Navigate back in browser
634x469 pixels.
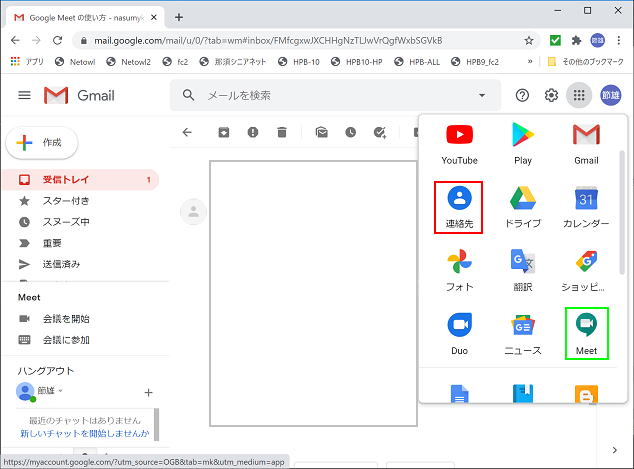coord(15,40)
